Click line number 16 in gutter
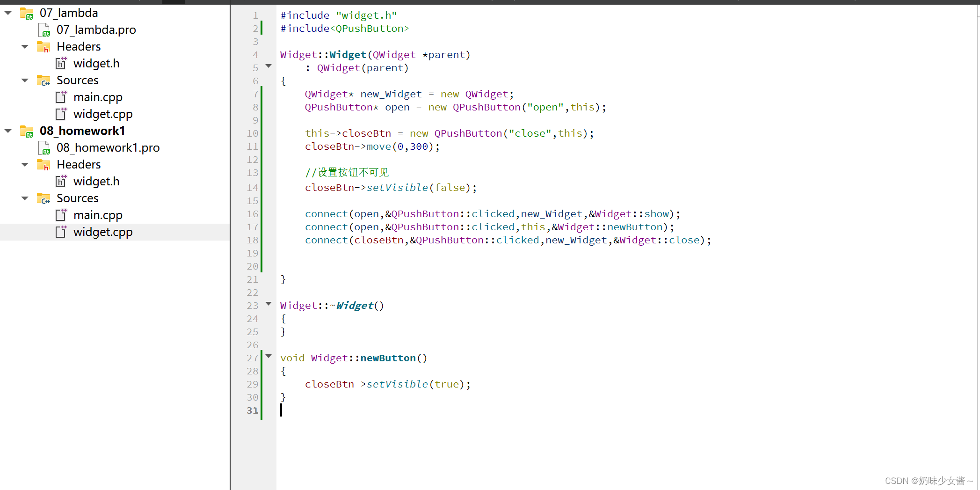 pos(253,214)
